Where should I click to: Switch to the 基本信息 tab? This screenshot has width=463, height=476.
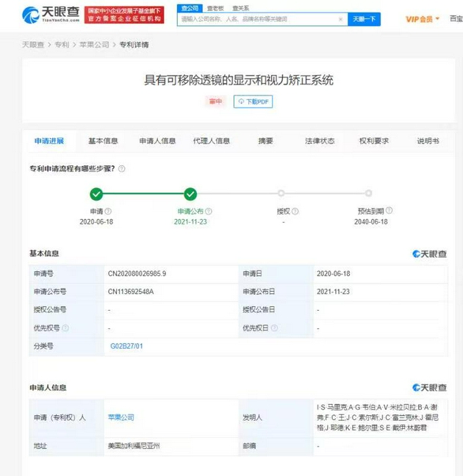(x=103, y=141)
